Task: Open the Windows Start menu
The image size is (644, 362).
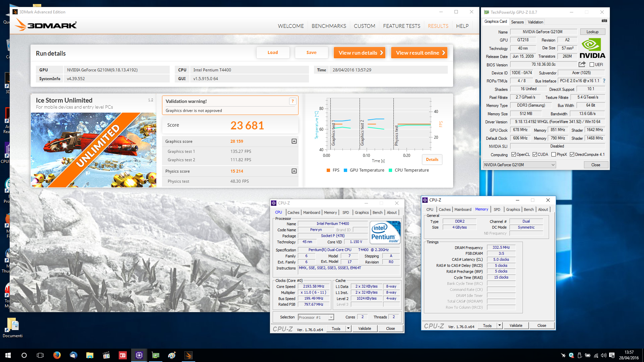Action: (8, 355)
